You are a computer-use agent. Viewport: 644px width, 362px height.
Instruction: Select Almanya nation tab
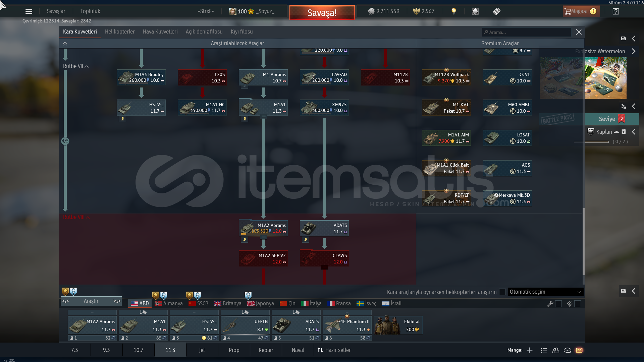pyautogui.click(x=169, y=304)
